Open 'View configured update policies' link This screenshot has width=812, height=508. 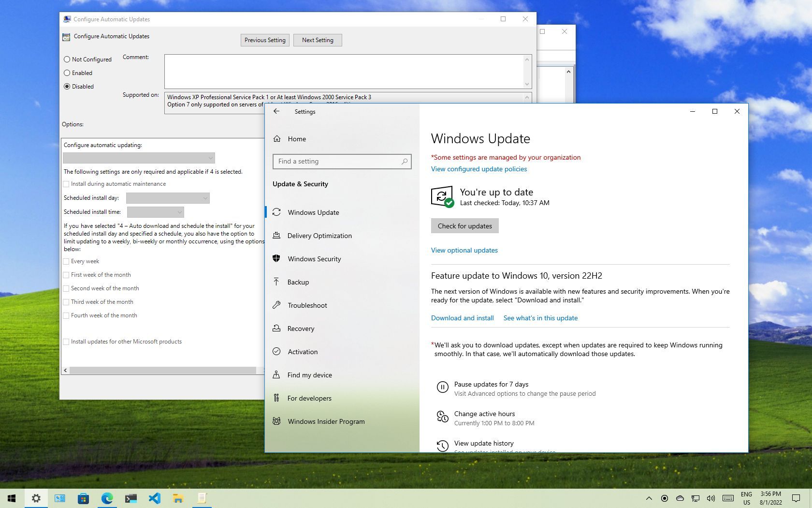pyautogui.click(x=478, y=169)
